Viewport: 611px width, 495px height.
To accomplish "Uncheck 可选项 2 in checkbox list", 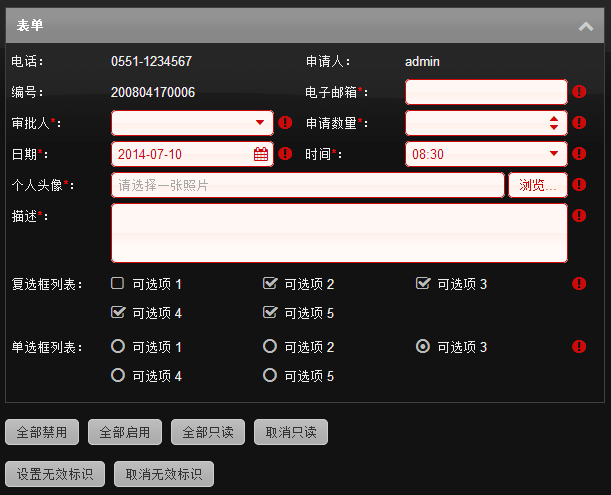I will pyautogui.click(x=270, y=283).
